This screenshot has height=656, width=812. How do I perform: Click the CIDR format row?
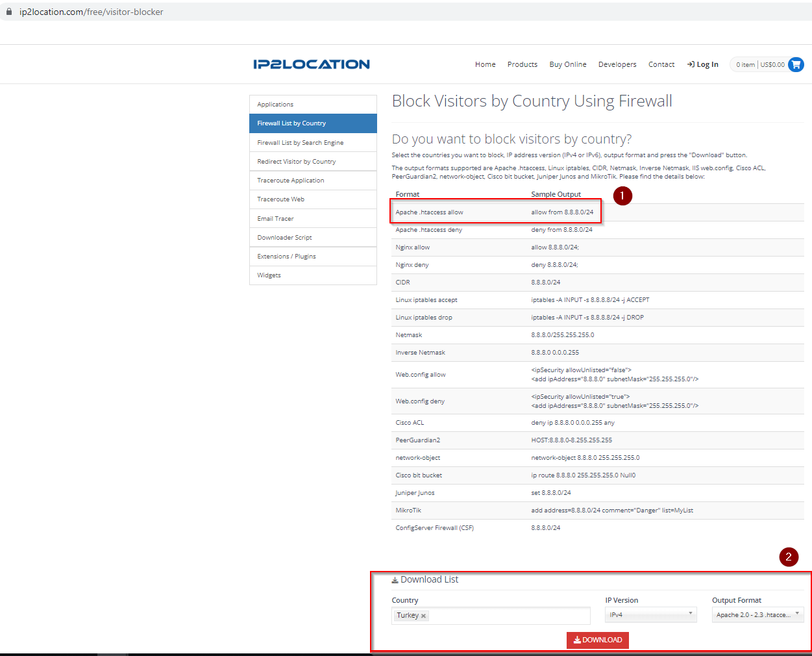pyautogui.click(x=598, y=283)
